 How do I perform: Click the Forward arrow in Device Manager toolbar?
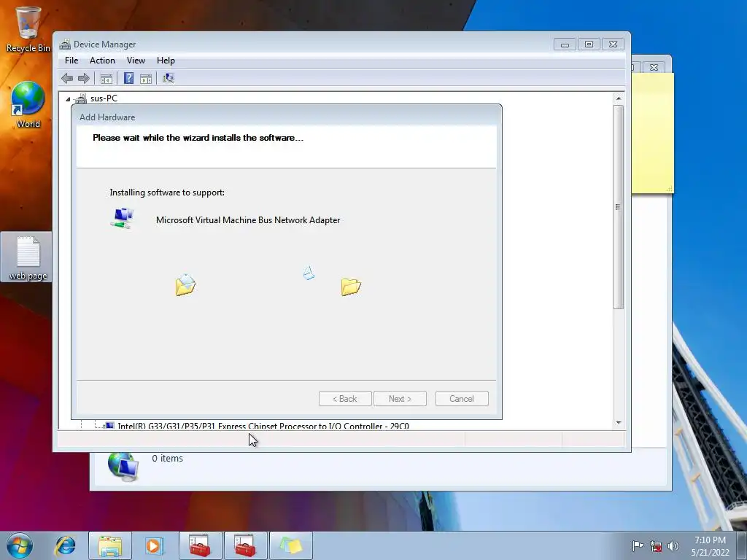[84, 79]
